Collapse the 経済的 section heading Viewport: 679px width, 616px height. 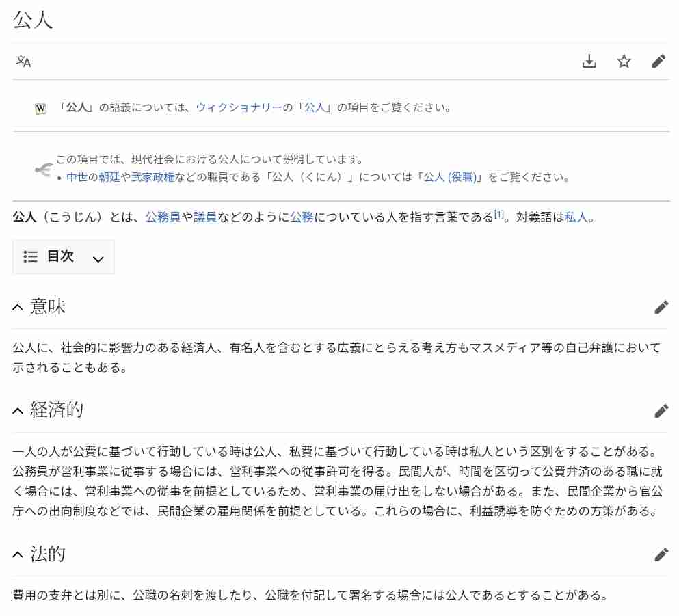tap(48, 410)
